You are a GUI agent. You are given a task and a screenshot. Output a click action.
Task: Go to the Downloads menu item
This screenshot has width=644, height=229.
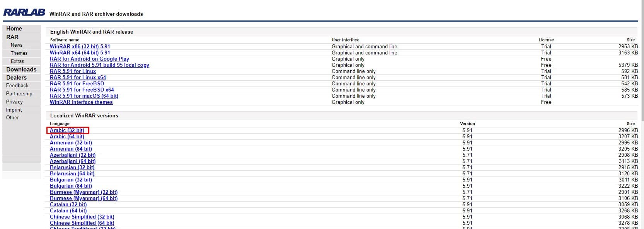[21, 70]
